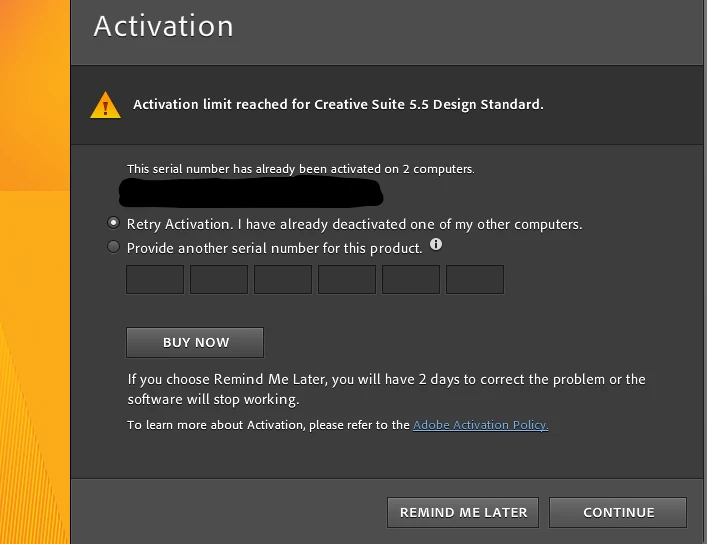
Task: Click the BUY NOW button
Action: (195, 342)
